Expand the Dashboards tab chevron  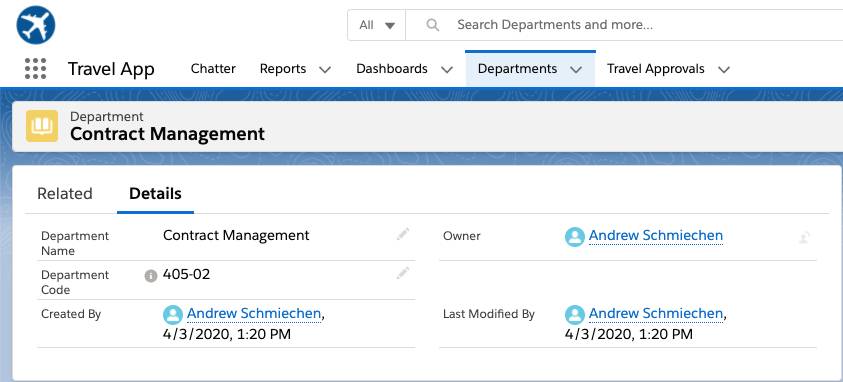pyautogui.click(x=447, y=69)
